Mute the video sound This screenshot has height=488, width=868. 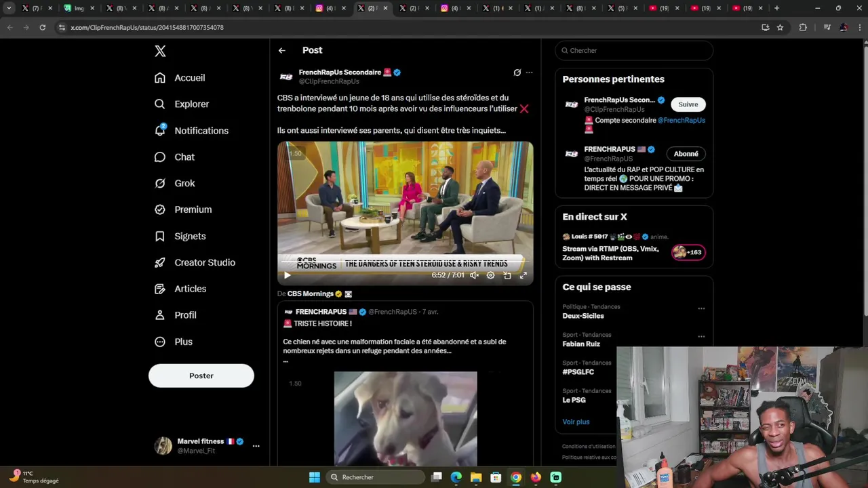pyautogui.click(x=474, y=275)
